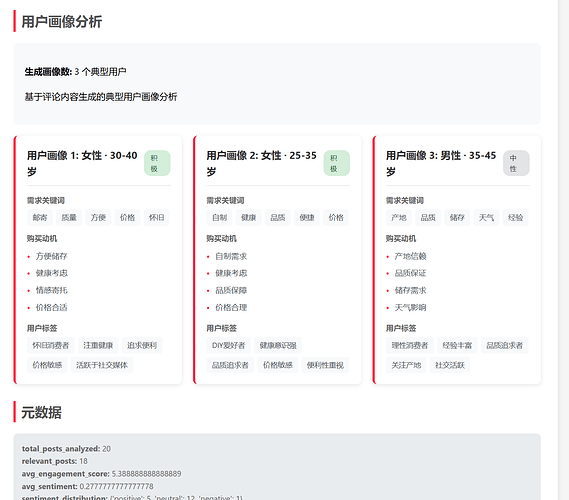Click the 社交活跃 user tag
The height and width of the screenshot is (500, 569).
click(450, 365)
